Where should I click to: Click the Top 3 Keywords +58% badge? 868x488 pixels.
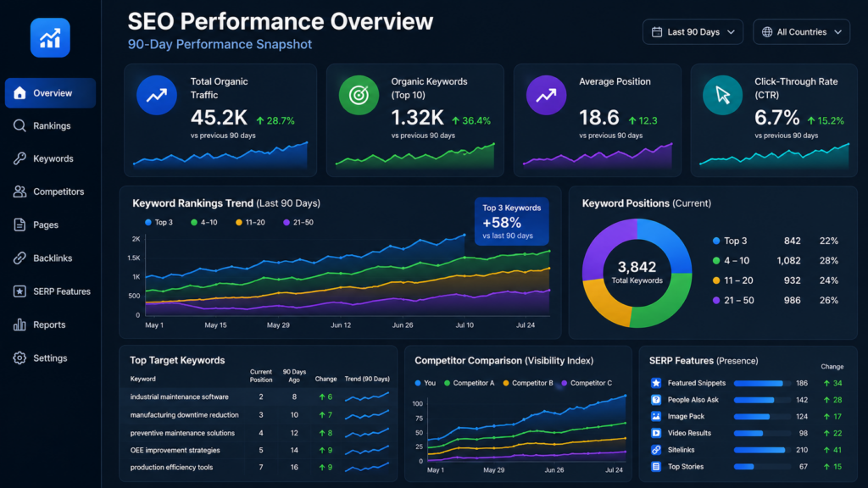click(x=511, y=221)
